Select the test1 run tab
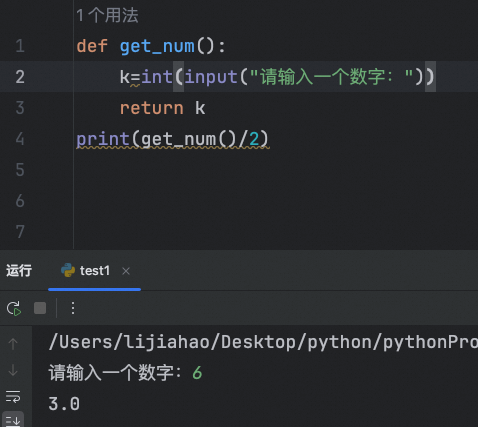The width and height of the screenshot is (478, 427). click(x=94, y=271)
